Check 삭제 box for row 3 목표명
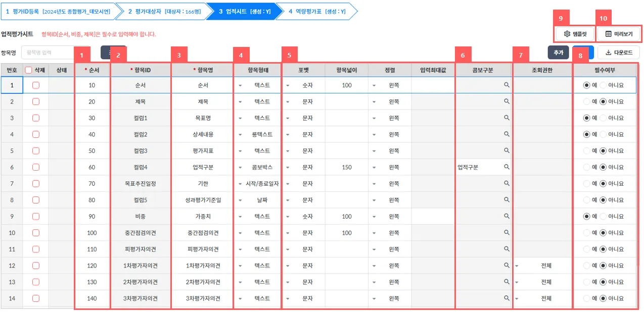Screen dimensions: 644x312 (36, 118)
